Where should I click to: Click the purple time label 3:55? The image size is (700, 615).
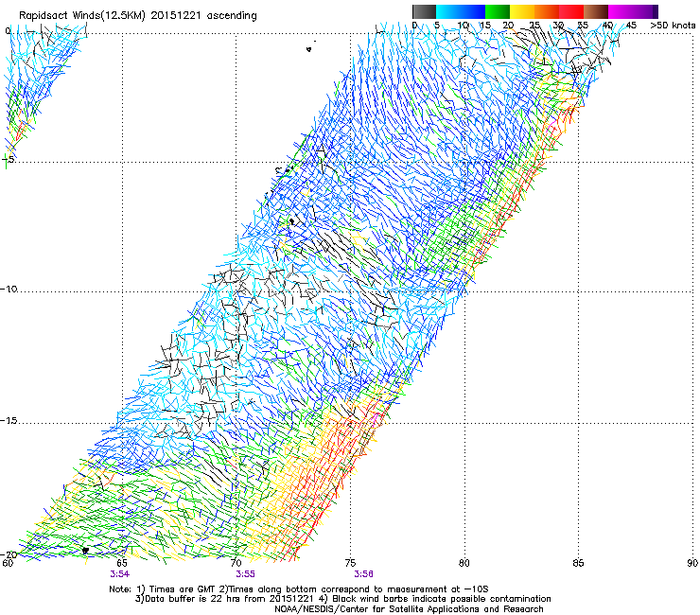point(245,574)
